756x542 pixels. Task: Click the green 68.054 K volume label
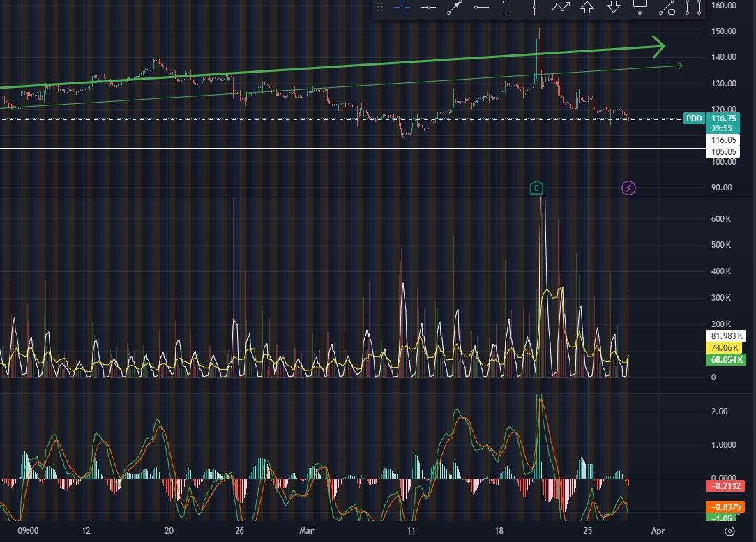[726, 360]
